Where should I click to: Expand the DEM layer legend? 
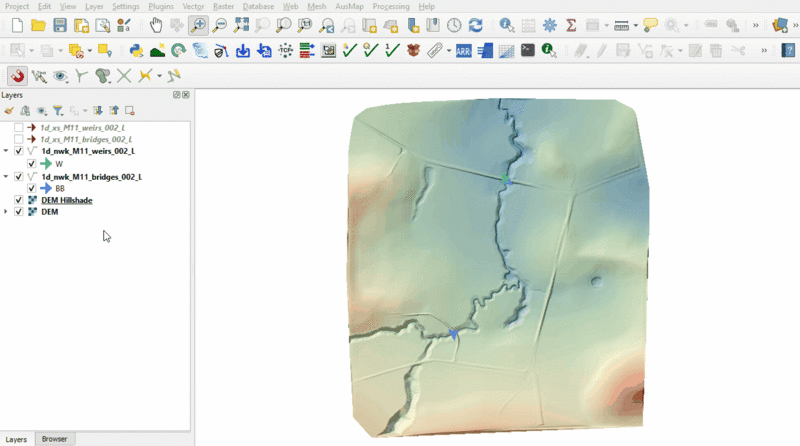pos(7,212)
